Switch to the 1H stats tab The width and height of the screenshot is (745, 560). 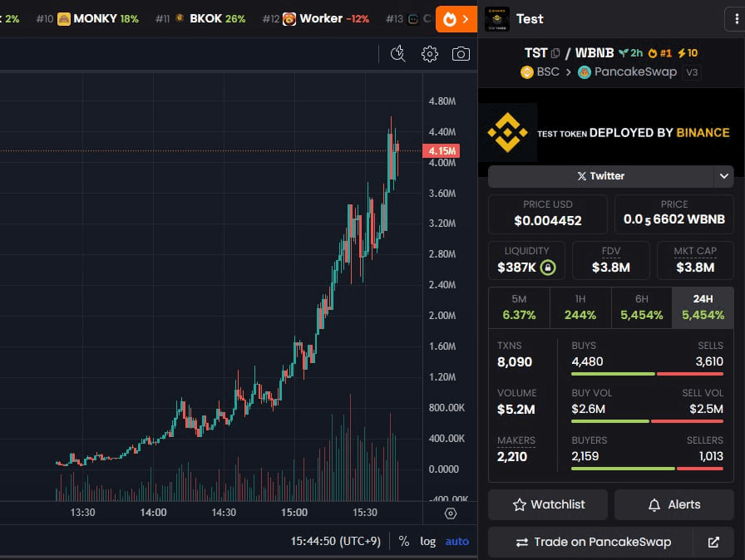580,307
